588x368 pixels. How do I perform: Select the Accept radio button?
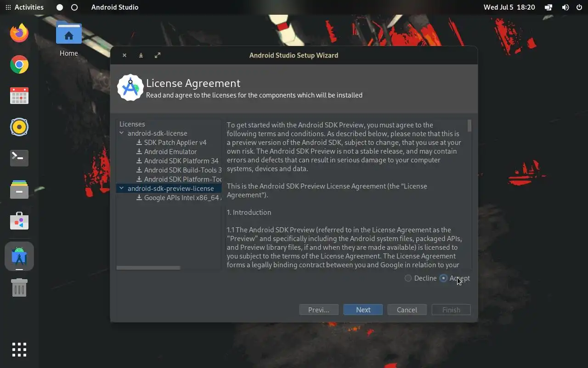(443, 278)
